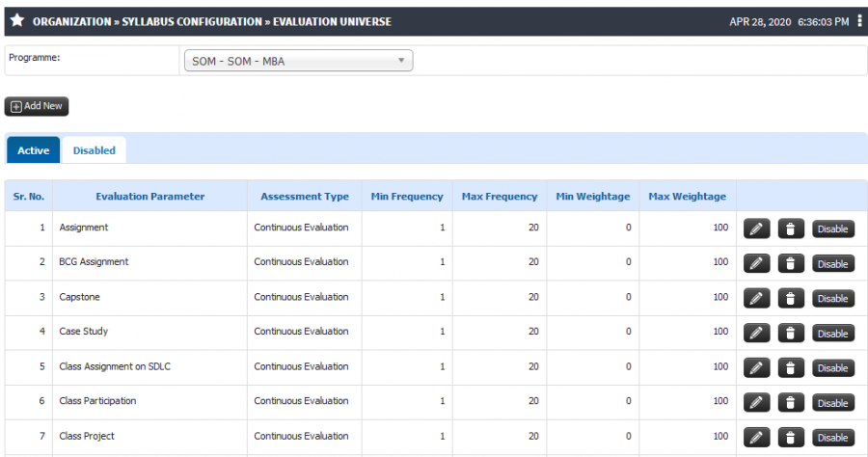Disable the Capstone evaluation parameter

[833, 299]
